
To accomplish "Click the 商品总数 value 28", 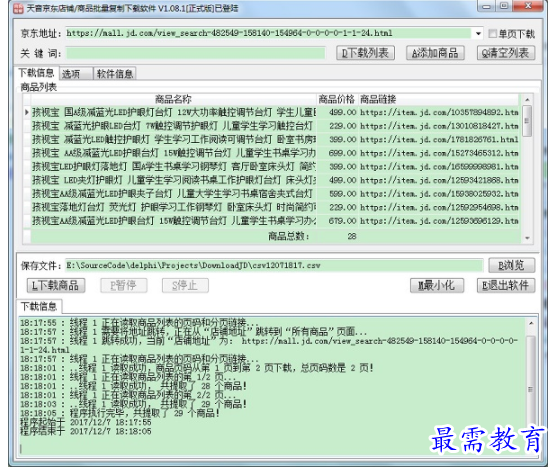I will point(352,236).
